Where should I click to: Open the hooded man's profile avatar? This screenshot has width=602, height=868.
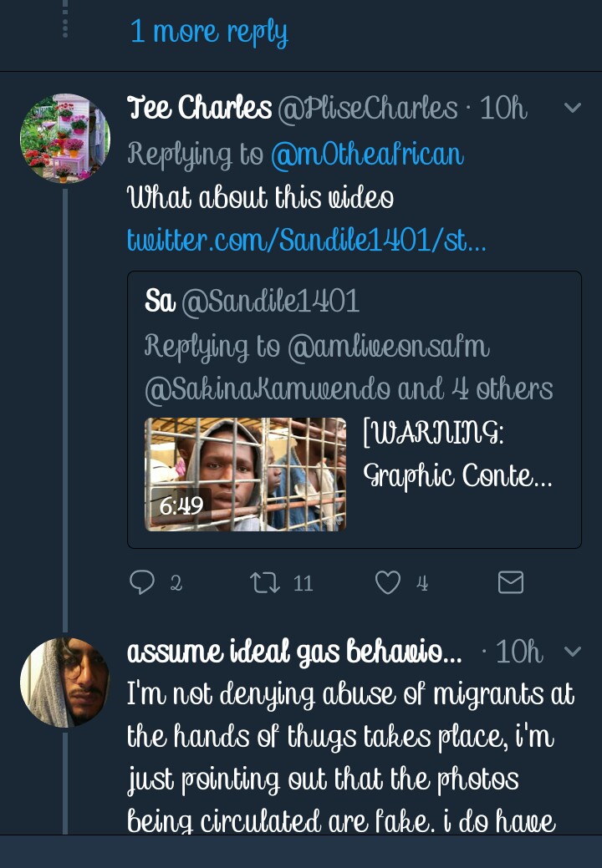[x=64, y=683]
